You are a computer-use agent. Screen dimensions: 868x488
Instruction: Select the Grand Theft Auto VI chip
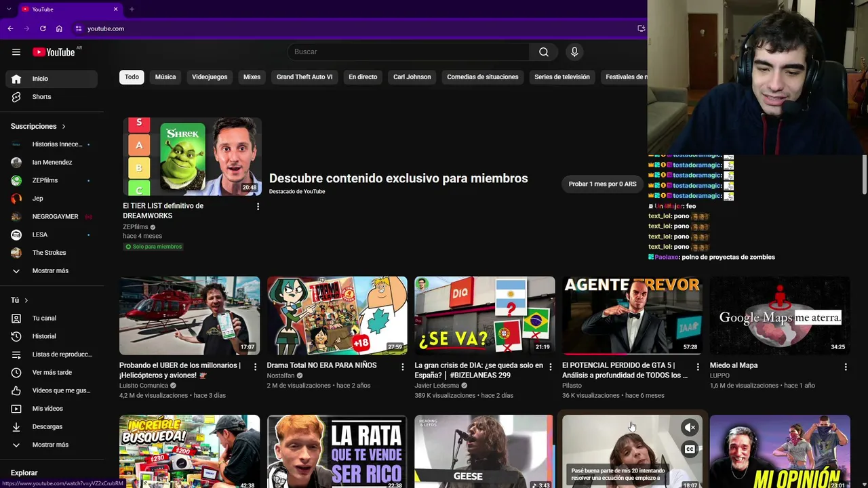[304, 77]
